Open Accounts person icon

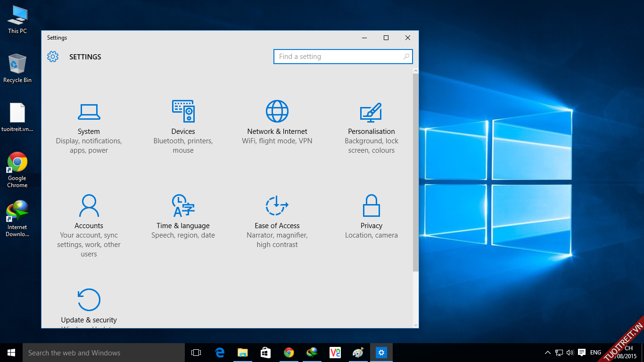click(x=89, y=206)
